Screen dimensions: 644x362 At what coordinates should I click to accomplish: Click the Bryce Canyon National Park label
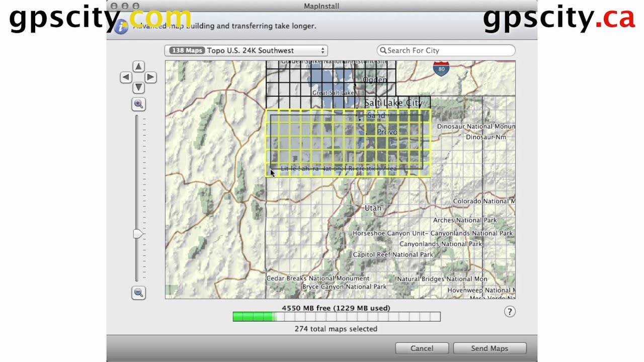tap(344, 287)
